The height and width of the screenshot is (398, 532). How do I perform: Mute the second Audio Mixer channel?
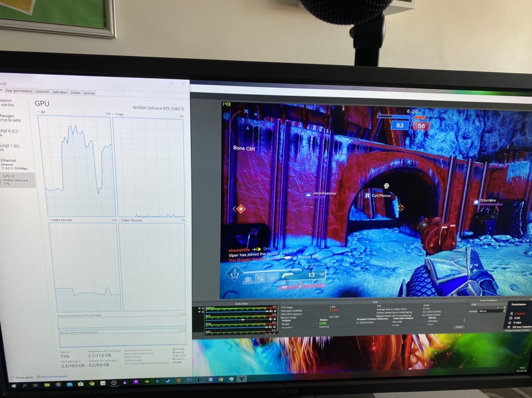click(271, 319)
